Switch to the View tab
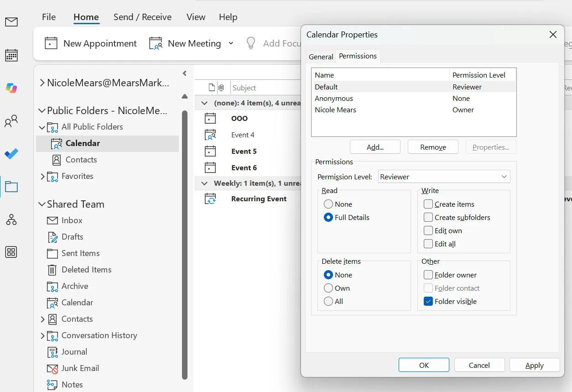Viewport: 572px width, 392px height. (x=196, y=17)
